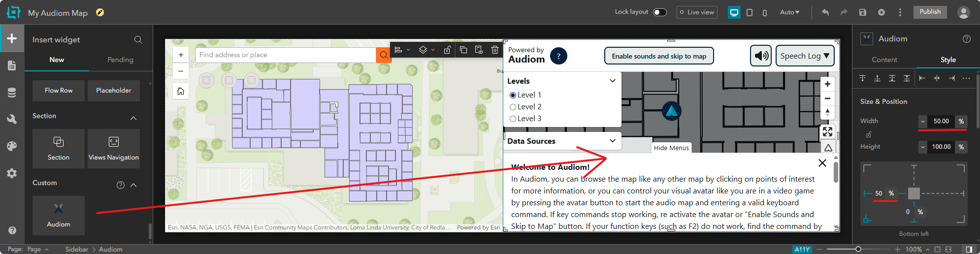The height and width of the screenshot is (254, 980).
Task: Switch to tablet device view
Action: [x=750, y=12]
